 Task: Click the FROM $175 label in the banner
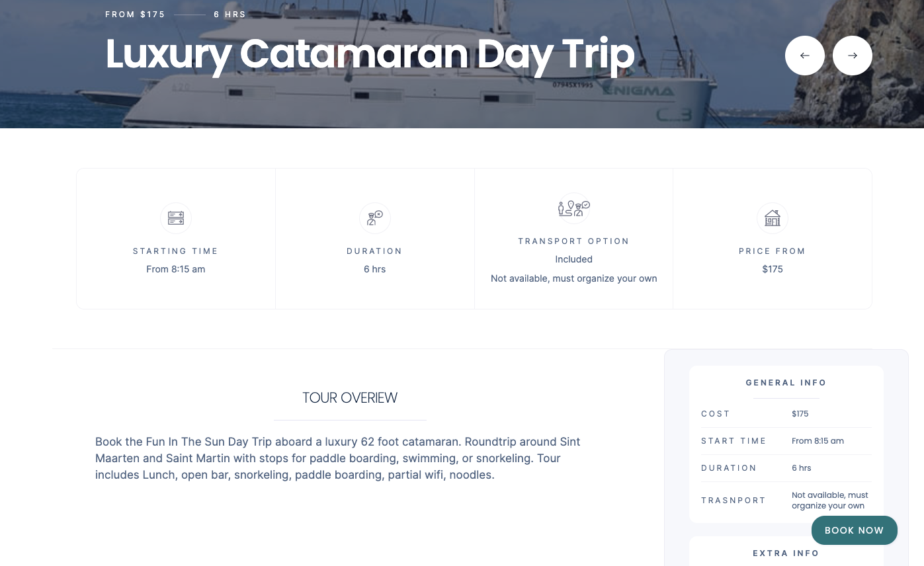tap(135, 14)
